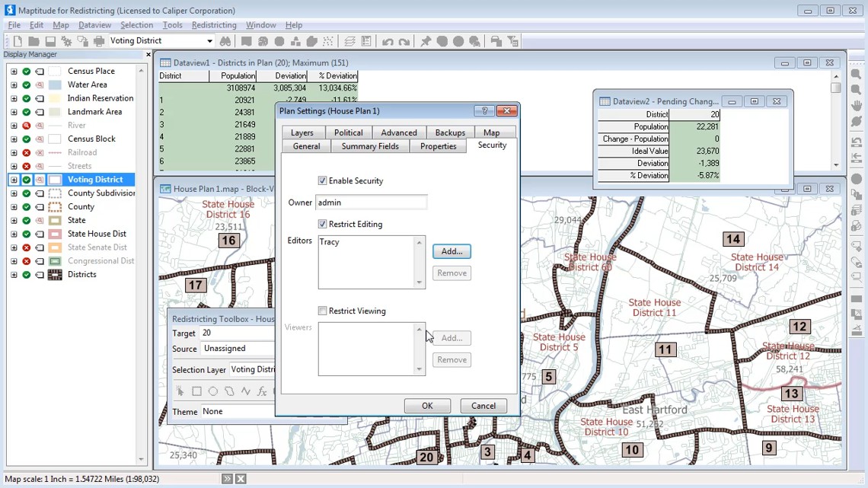Click the printer icon in the toolbar
The width and height of the screenshot is (868, 488).
pos(99,41)
